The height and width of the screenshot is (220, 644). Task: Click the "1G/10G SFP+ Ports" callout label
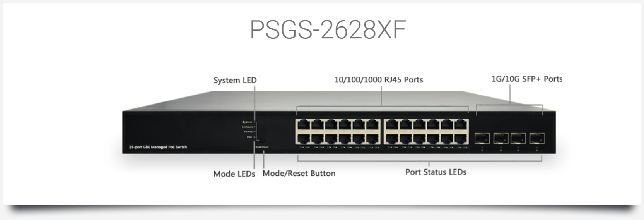click(x=527, y=79)
